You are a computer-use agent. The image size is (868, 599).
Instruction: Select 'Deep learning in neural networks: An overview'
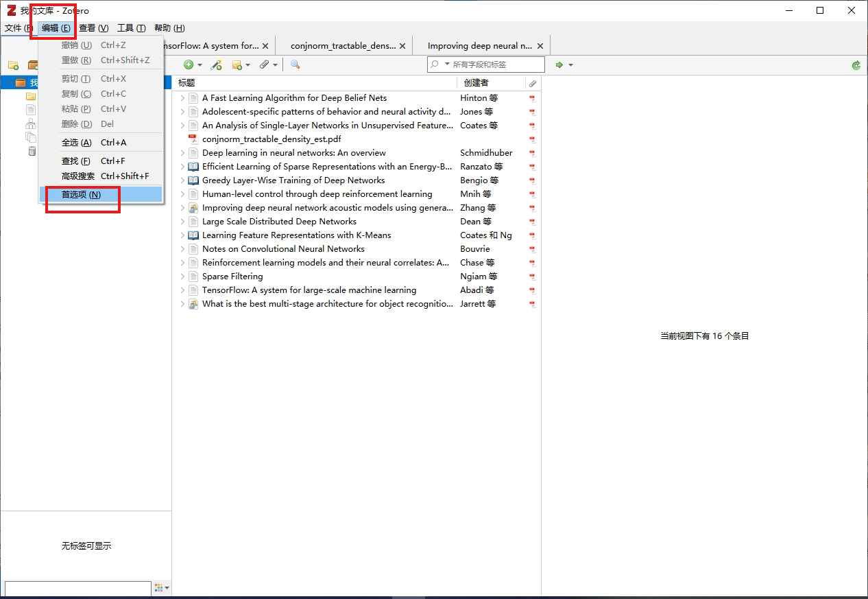click(x=293, y=153)
